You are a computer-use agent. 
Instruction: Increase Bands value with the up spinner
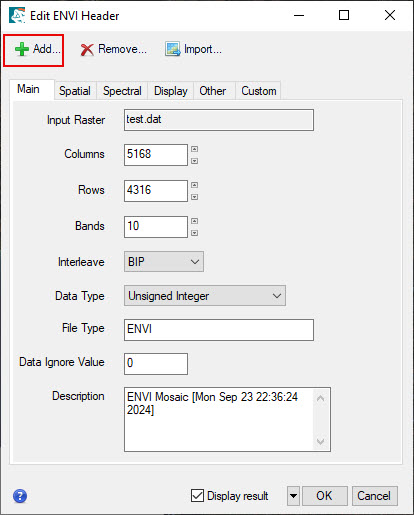click(x=195, y=221)
